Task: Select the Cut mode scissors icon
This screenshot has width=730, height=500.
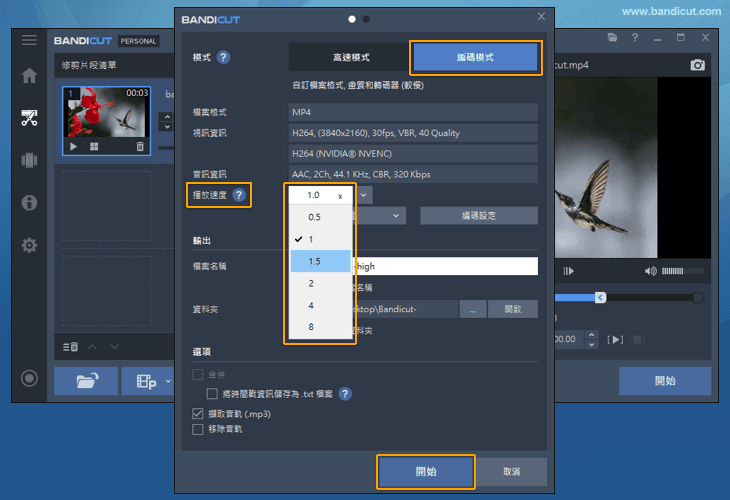Action: (29, 118)
